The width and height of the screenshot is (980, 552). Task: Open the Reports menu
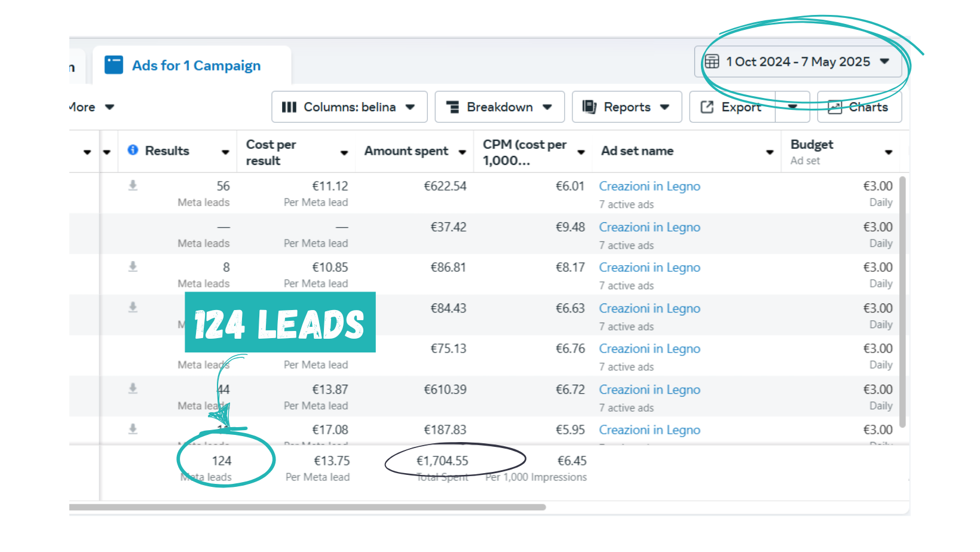626,107
